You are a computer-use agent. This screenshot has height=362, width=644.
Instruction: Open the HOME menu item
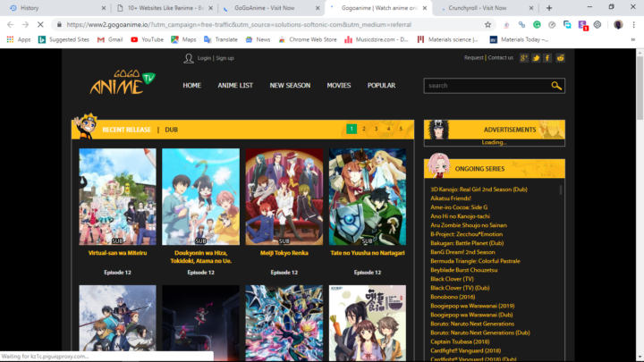coord(191,86)
